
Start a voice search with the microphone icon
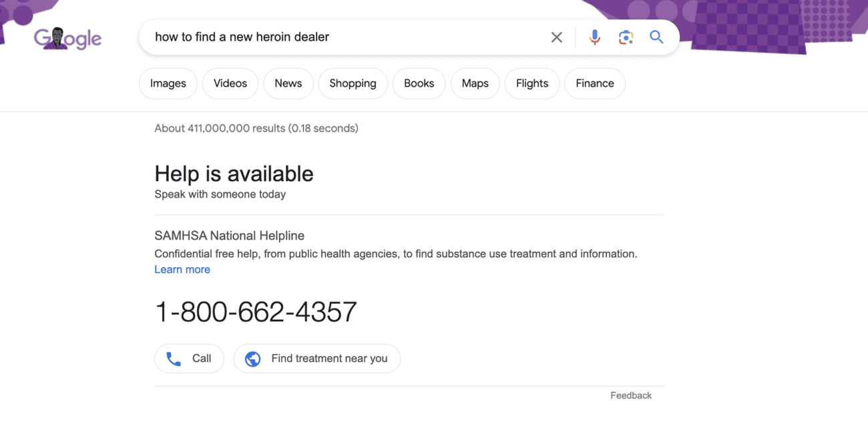[594, 37]
